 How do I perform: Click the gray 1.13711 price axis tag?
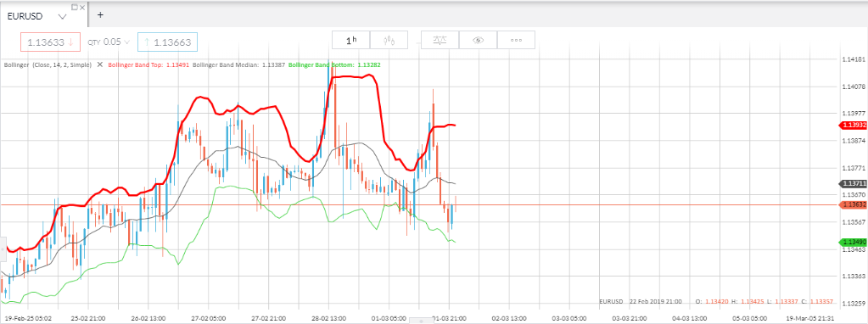pos(853,183)
